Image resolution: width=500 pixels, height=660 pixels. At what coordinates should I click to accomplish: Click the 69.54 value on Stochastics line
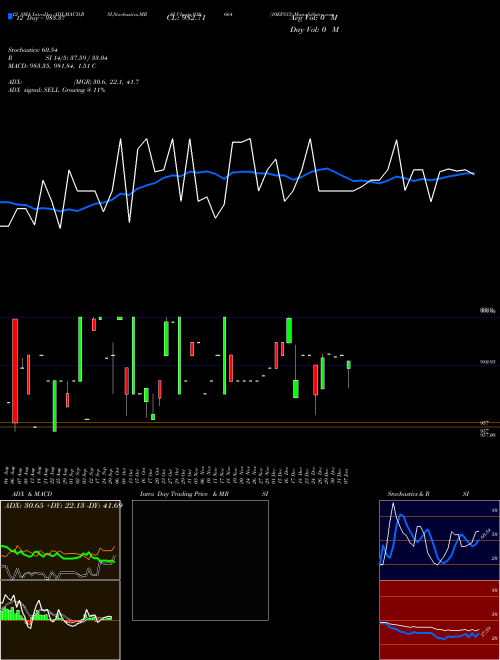(x=486, y=533)
